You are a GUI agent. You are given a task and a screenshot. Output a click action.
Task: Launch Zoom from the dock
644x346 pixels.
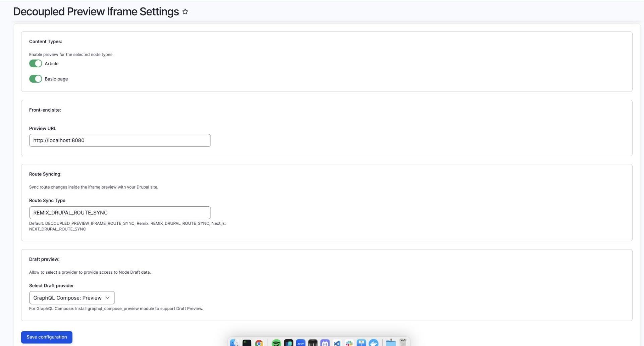(301, 343)
